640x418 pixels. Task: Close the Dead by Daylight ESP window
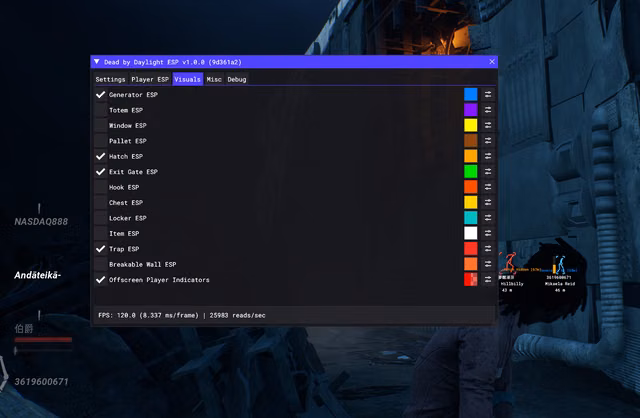[492, 62]
